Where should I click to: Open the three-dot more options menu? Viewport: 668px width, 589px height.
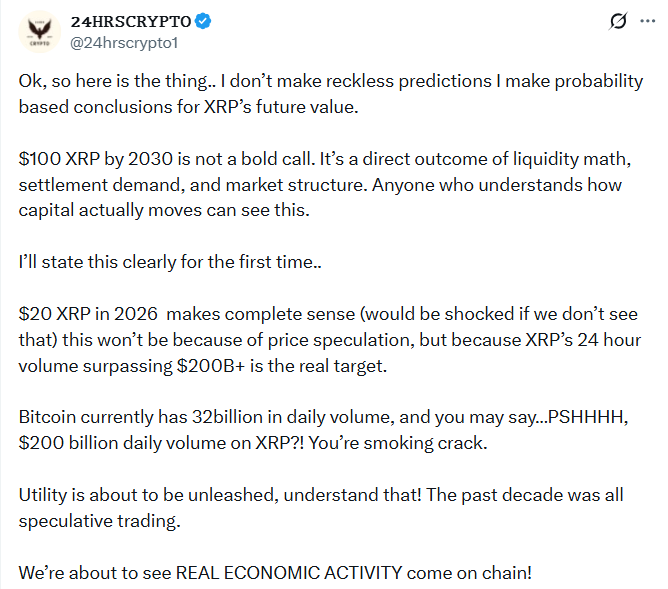coord(648,22)
